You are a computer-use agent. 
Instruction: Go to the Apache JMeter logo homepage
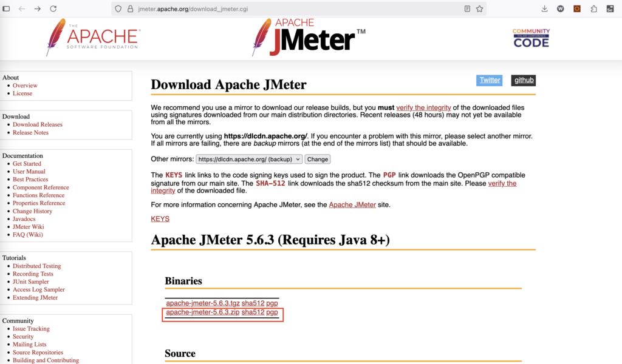pyautogui.click(x=309, y=37)
